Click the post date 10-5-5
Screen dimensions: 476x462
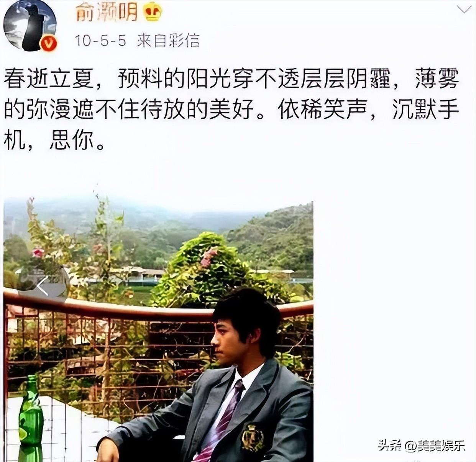pos(100,40)
